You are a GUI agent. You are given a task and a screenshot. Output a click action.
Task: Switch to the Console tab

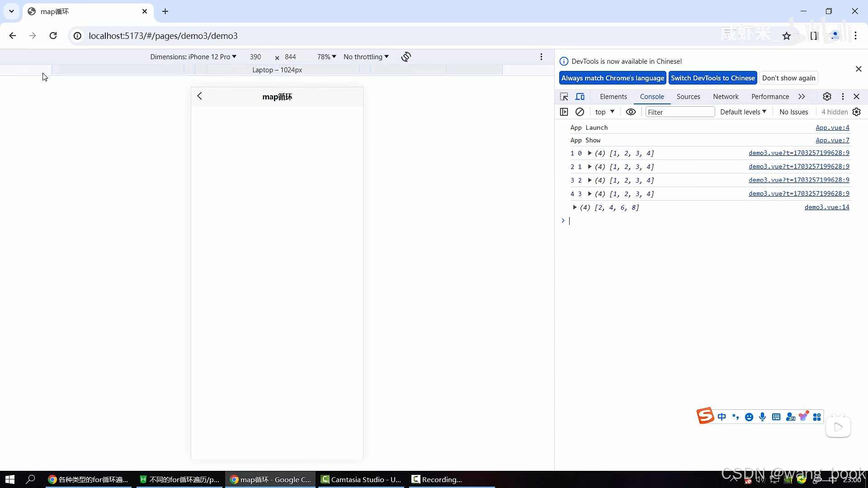[652, 96]
